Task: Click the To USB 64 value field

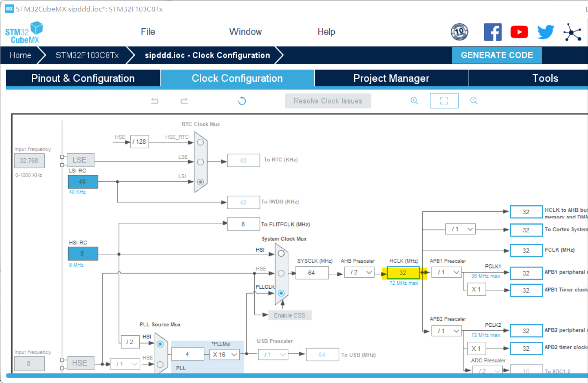Action: [322, 355]
